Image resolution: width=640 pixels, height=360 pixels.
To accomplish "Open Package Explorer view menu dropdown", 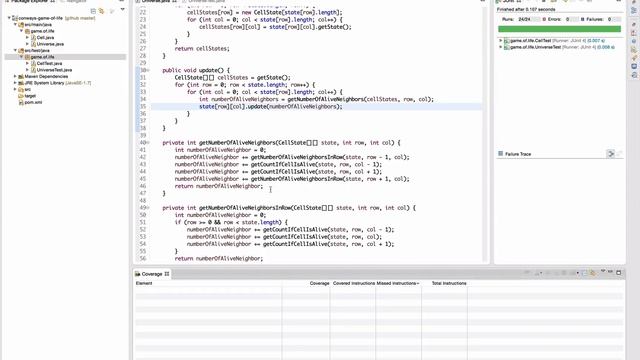I will pos(122,10).
